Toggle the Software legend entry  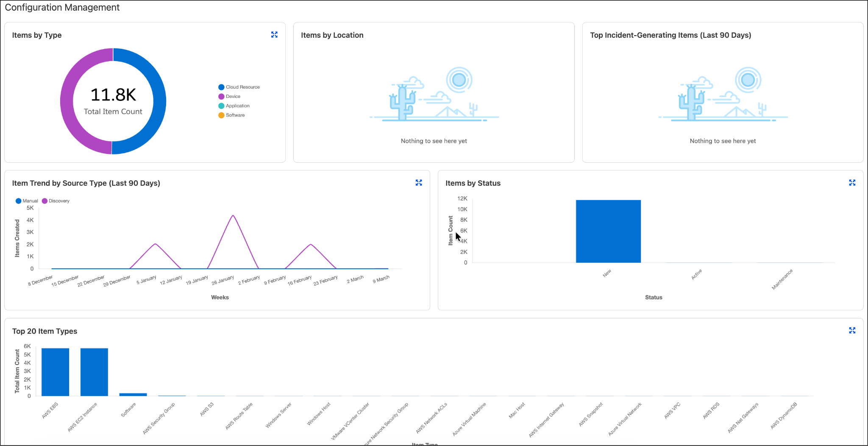click(231, 115)
